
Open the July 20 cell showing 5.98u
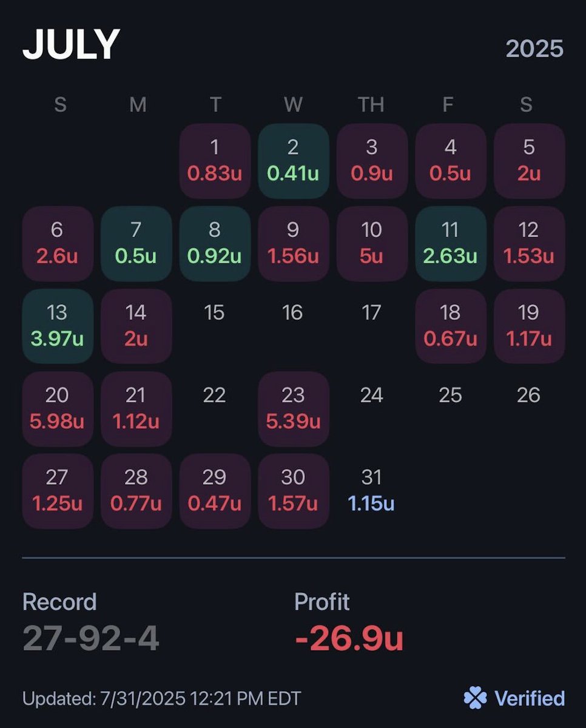(x=57, y=408)
